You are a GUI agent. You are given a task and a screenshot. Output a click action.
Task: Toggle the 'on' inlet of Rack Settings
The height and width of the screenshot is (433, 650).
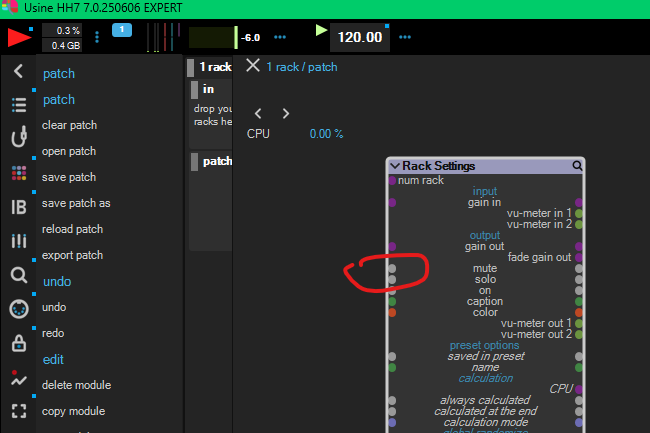392,291
